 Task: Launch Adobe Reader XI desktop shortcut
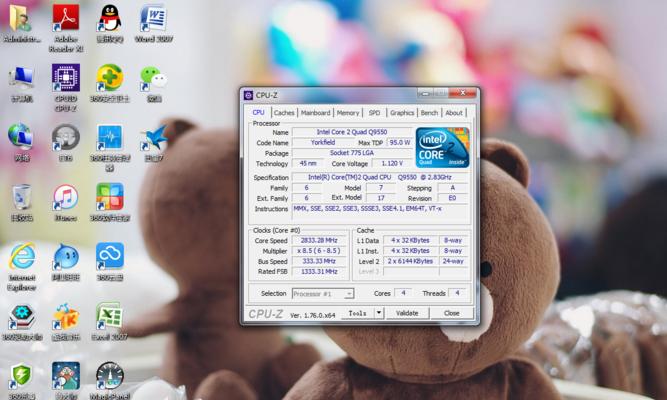(x=66, y=18)
